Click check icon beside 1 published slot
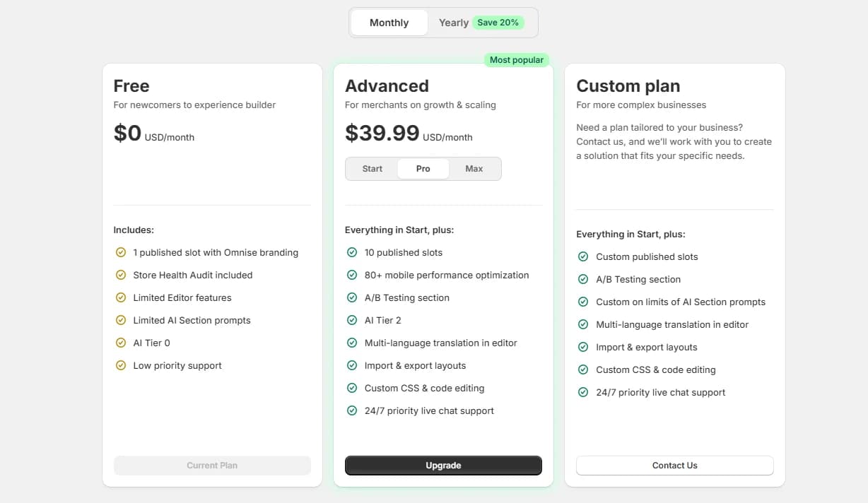This screenshot has height=503, width=868. pyautogui.click(x=121, y=252)
